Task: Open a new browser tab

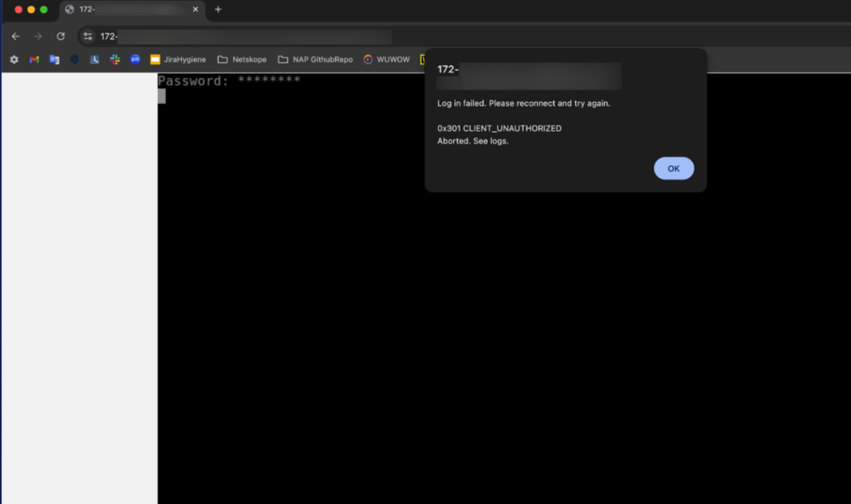Action: (218, 10)
